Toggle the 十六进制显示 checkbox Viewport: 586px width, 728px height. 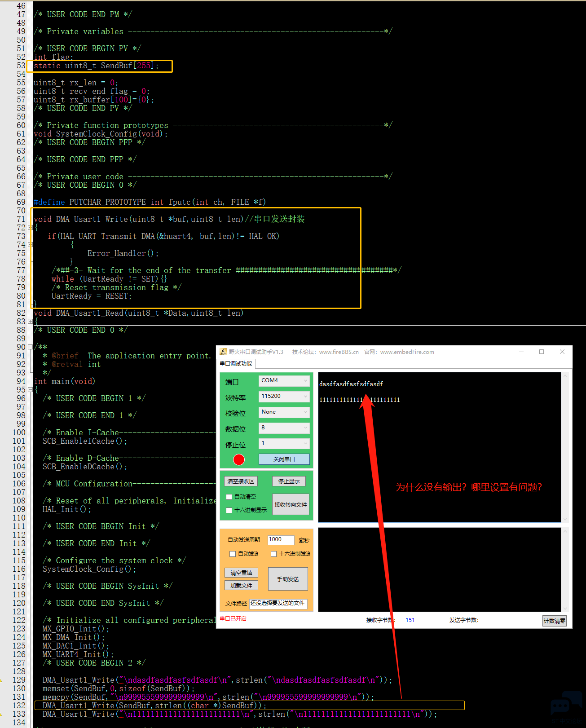coord(229,510)
